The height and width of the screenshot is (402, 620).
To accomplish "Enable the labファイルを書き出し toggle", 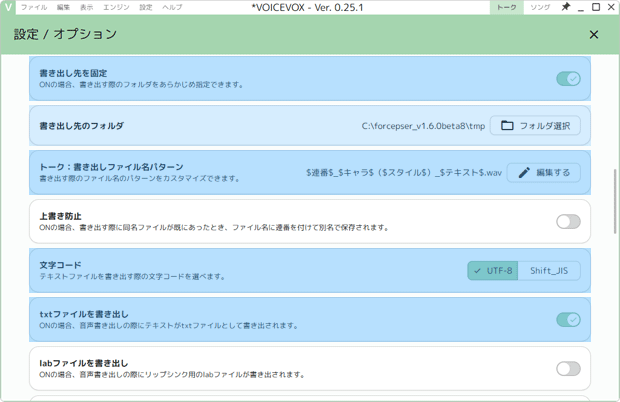I will click(x=568, y=369).
